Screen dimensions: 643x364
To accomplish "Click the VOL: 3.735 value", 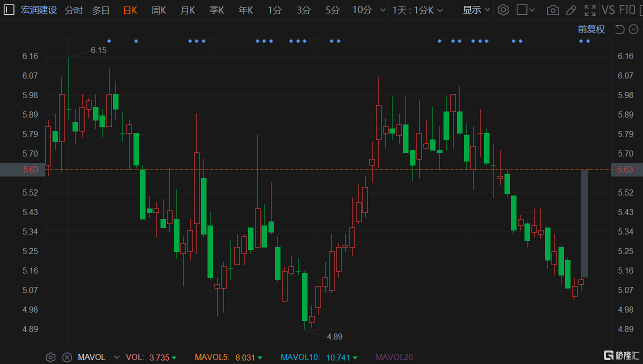I will (150, 357).
